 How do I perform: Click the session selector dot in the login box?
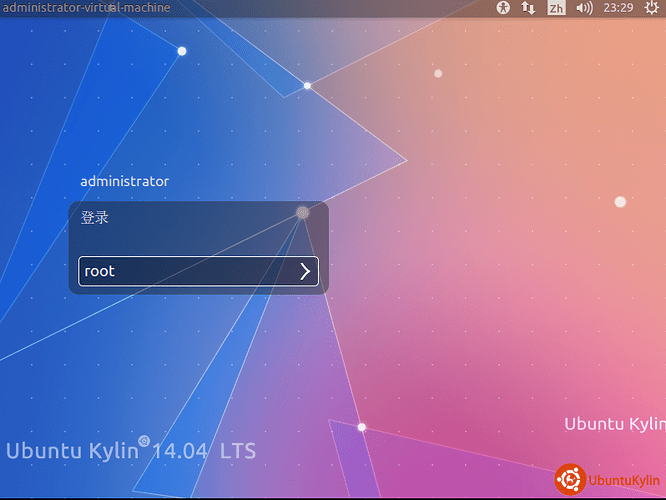[x=302, y=212]
